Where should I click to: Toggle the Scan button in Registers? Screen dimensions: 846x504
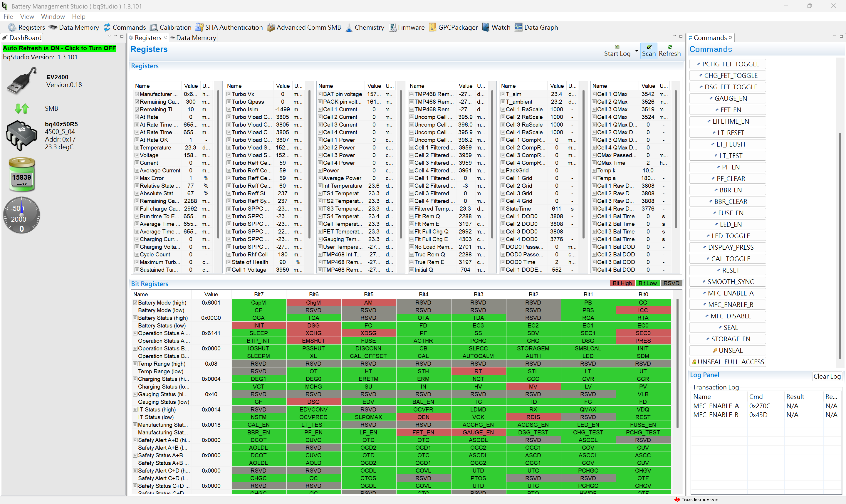[649, 51]
